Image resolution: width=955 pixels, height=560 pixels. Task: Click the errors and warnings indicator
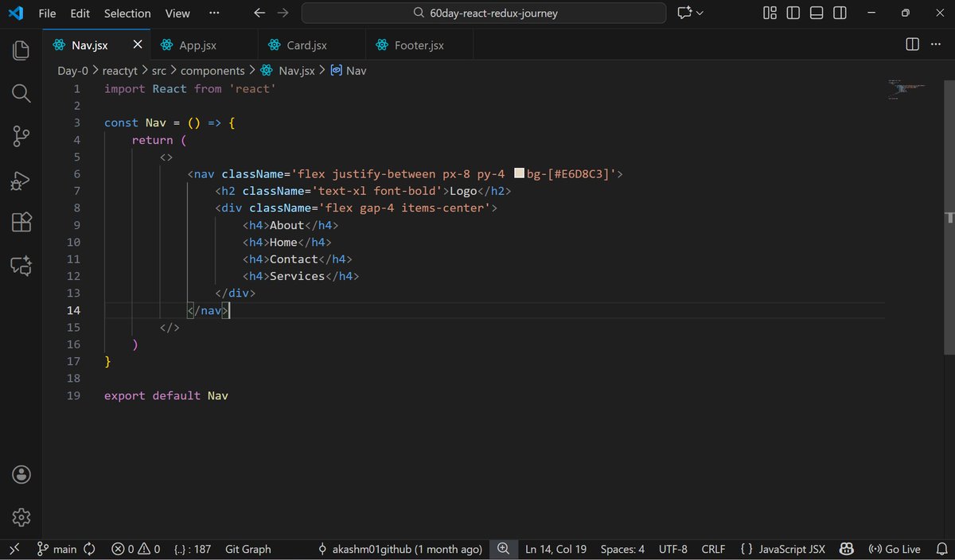pyautogui.click(x=135, y=549)
